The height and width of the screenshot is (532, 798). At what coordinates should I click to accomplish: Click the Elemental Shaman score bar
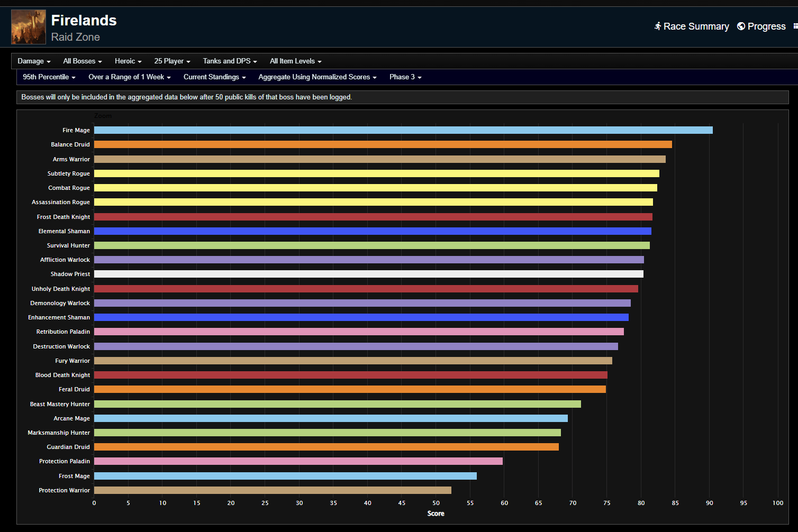tap(373, 231)
